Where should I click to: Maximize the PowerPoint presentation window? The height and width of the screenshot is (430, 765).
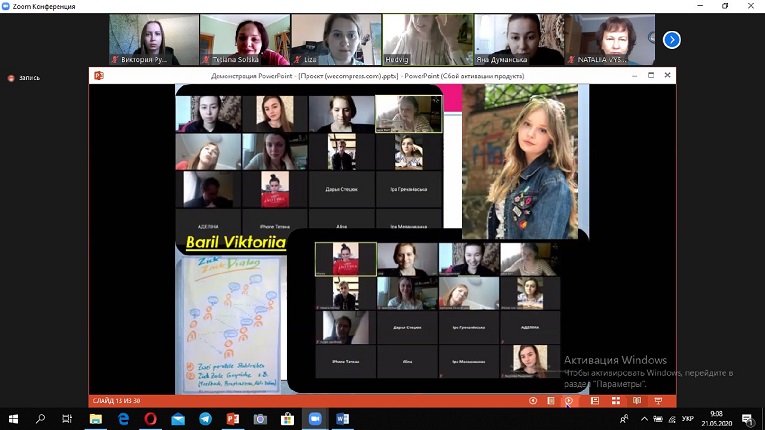651,75
